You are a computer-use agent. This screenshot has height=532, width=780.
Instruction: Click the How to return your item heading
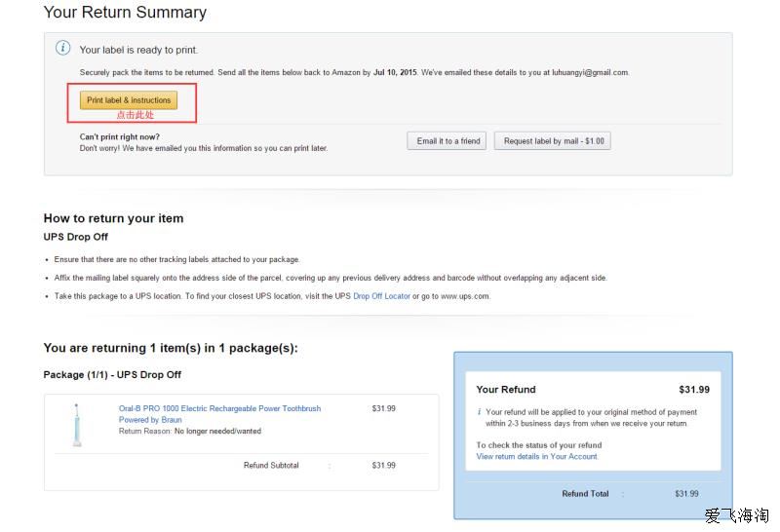pyautogui.click(x=113, y=218)
